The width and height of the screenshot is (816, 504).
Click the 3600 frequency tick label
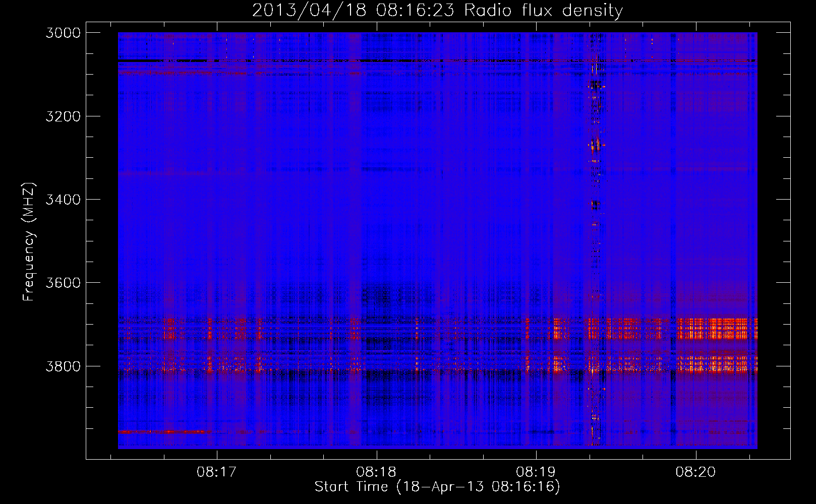63,283
